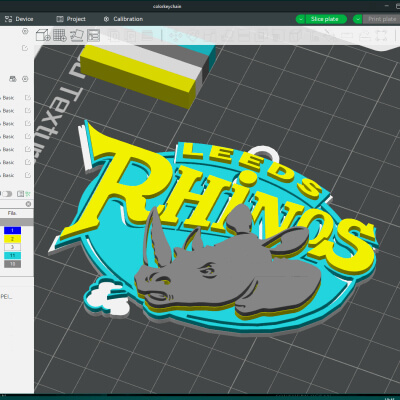Click the edit preset icon below gear

[x=25, y=48]
